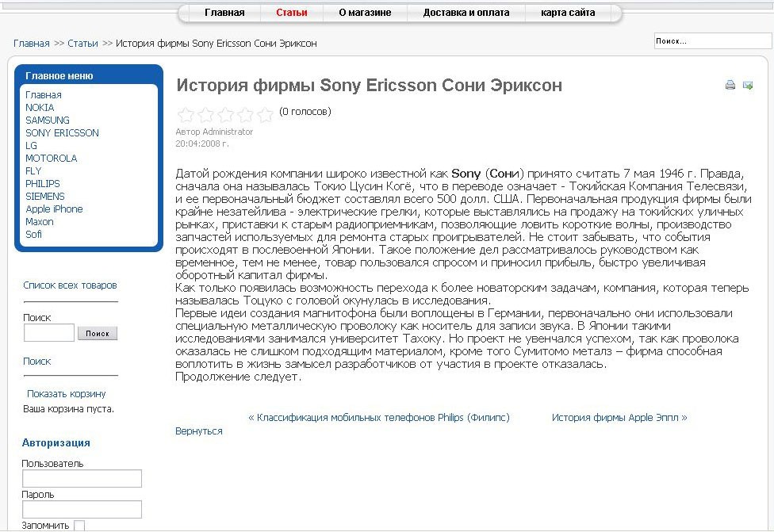Select NOKIA in the main menu
Viewport: 774px width, 532px height.
(40, 108)
